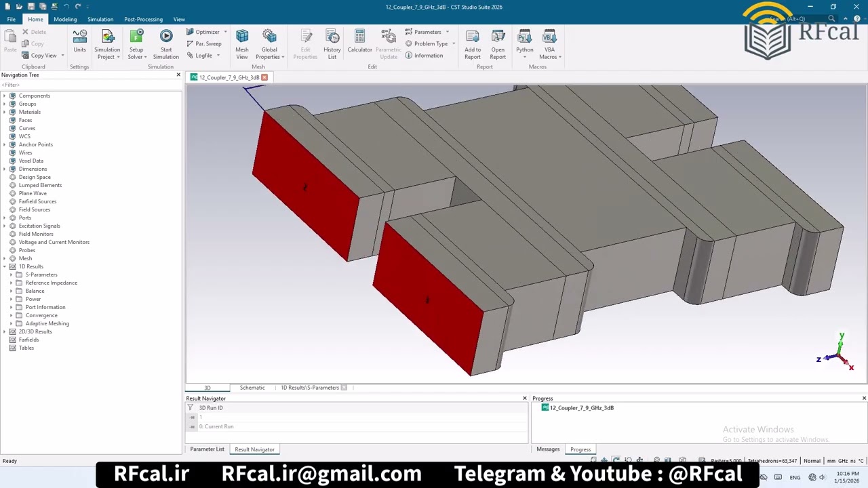868x488 pixels.
Task: Click Add to Report
Action: 473,45
